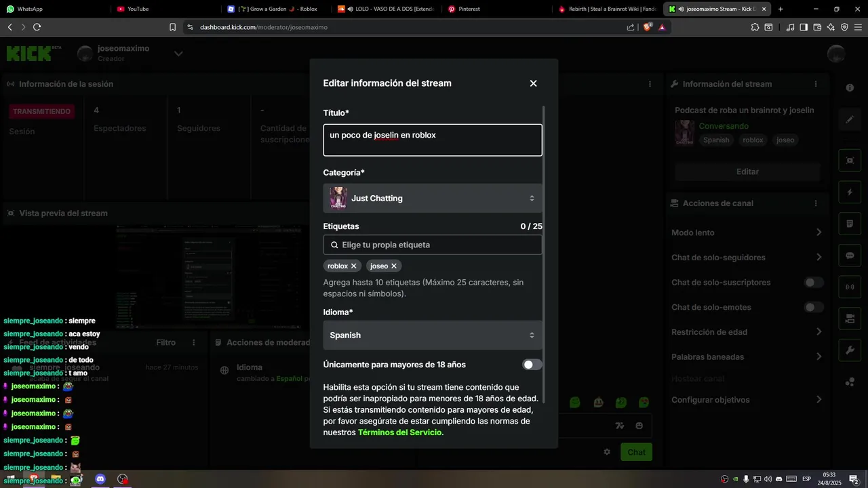Open Brave Wallet icon
Screen dimensions: 868x488
pos(817,27)
